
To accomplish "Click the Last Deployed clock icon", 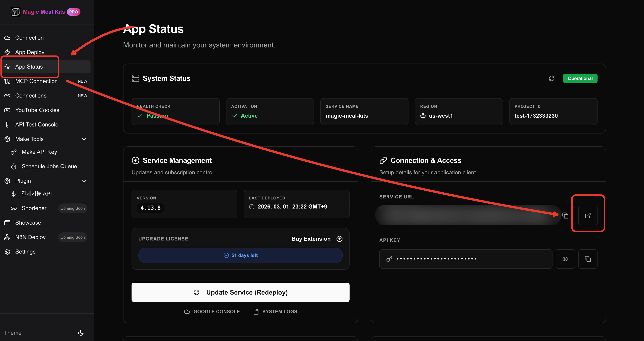I will [x=252, y=207].
